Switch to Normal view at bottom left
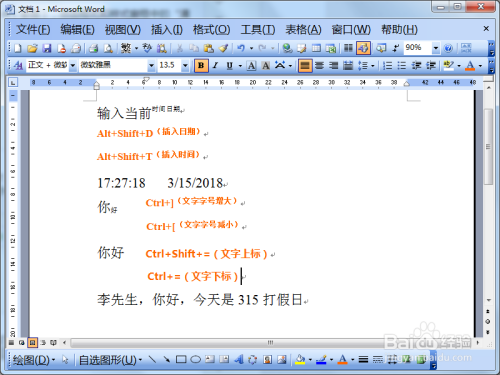Screen dimensions: 500x375 click(12, 342)
